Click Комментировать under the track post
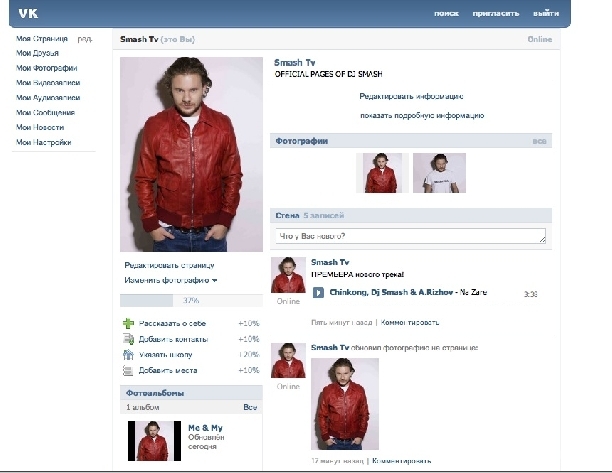 coord(410,322)
